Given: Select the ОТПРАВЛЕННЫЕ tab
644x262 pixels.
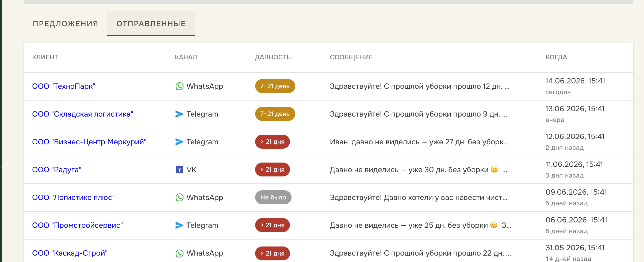Looking at the screenshot, I should coord(151,24).
